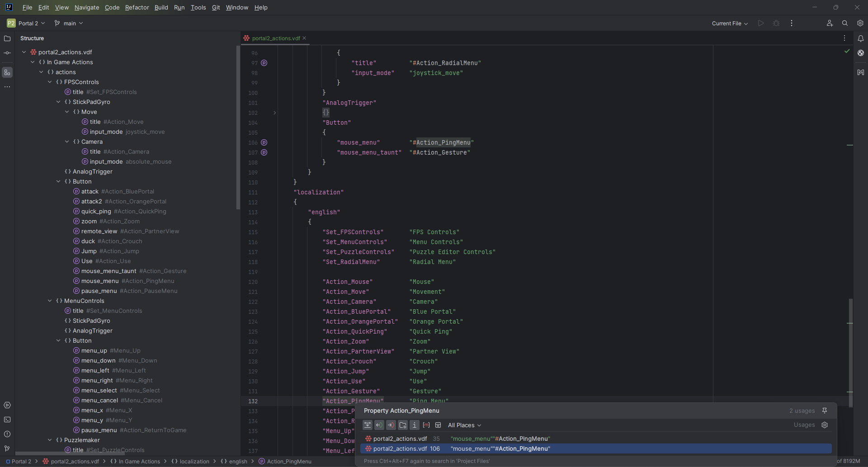Open the Tools menu
The image size is (868, 467).
[x=198, y=7]
